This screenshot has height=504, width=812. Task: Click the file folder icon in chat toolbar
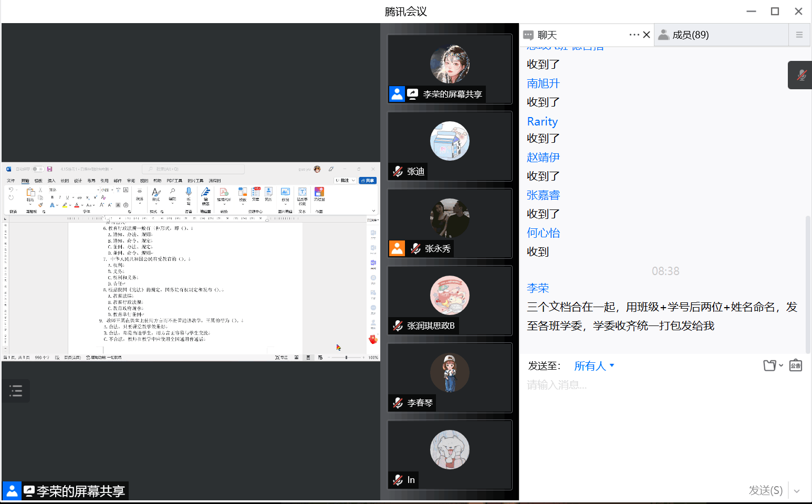[770, 365]
